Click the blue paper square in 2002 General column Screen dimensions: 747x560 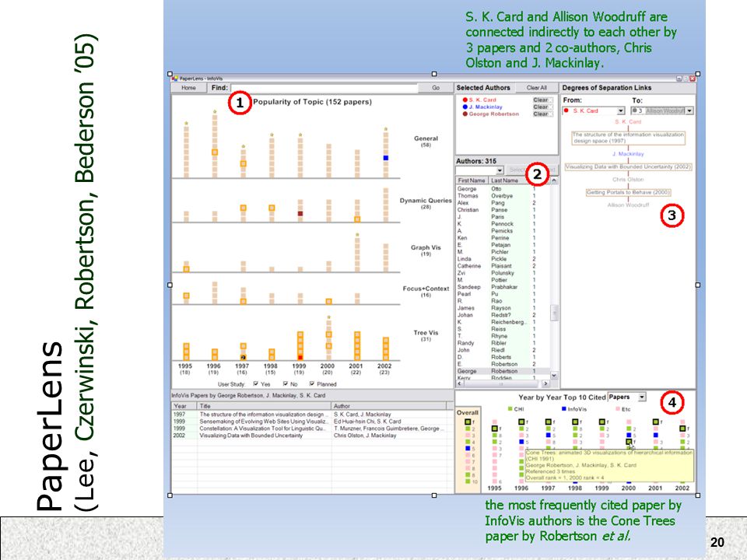[386, 158]
